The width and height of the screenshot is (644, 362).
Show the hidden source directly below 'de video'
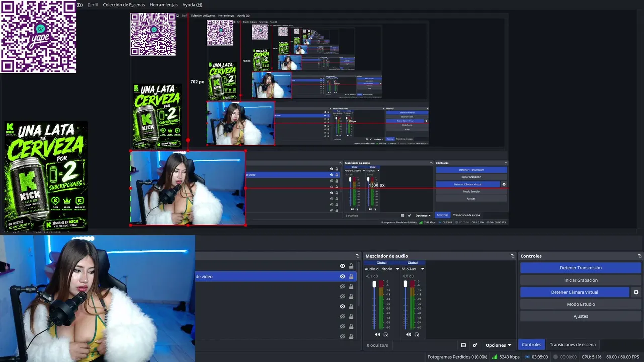click(x=342, y=287)
